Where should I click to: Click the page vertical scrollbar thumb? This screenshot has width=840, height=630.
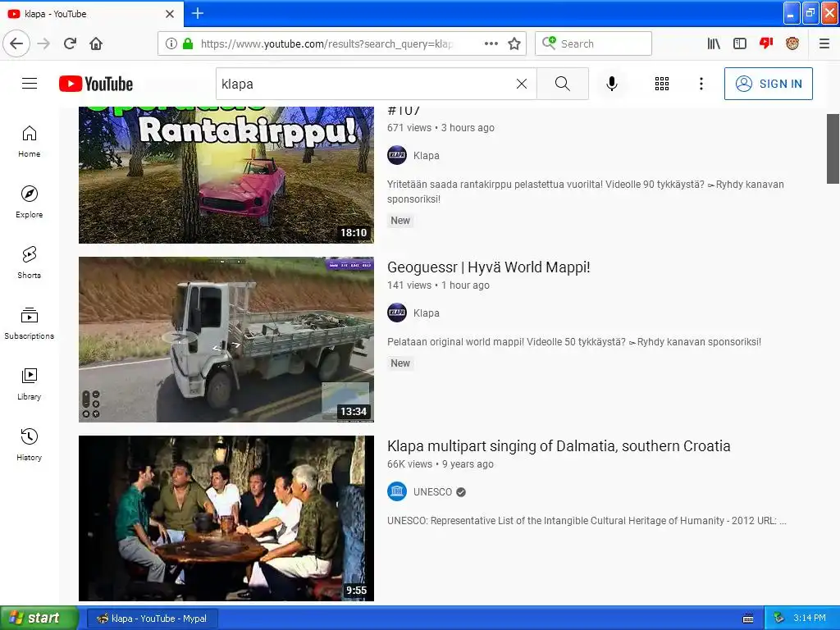pyautogui.click(x=833, y=148)
